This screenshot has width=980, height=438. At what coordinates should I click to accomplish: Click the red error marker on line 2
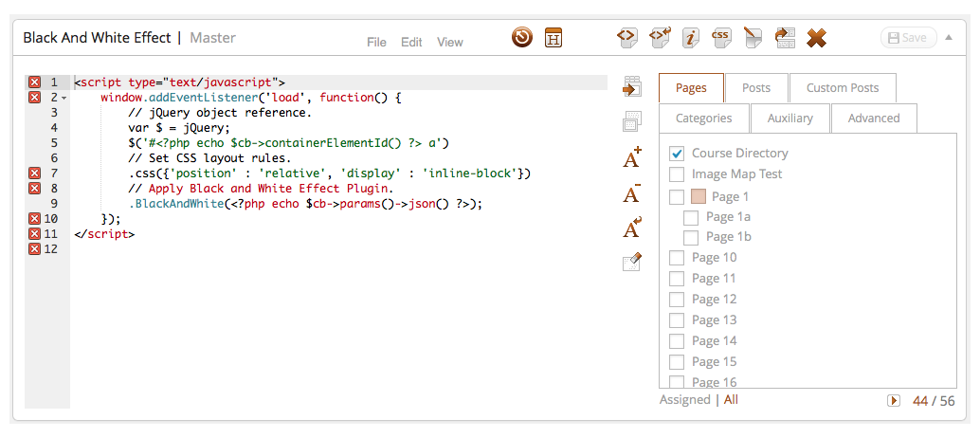(x=34, y=98)
